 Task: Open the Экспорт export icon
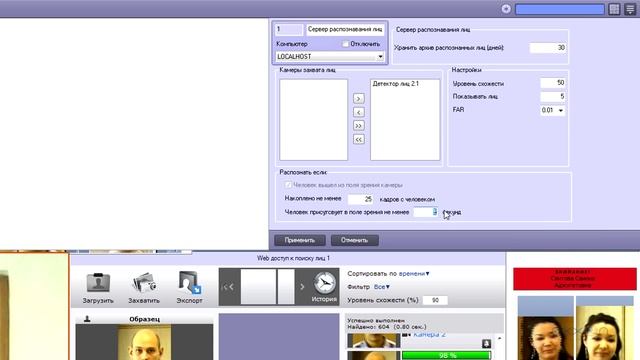(189, 282)
